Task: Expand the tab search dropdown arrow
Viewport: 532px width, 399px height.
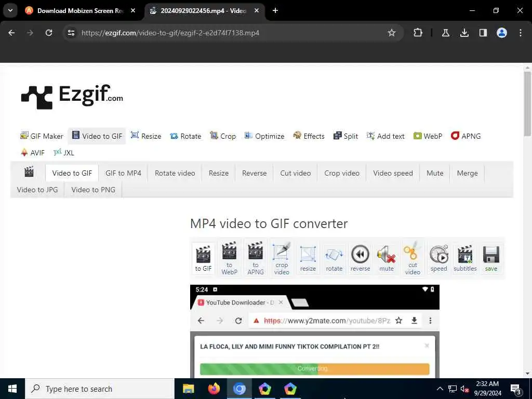Action: pyautogui.click(x=10, y=10)
